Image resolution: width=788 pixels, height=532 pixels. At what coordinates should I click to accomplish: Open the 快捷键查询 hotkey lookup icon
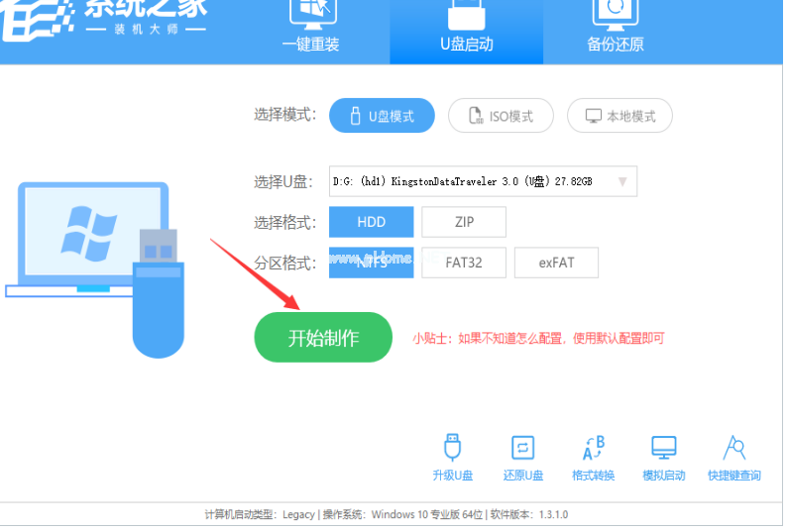pyautogui.click(x=734, y=449)
